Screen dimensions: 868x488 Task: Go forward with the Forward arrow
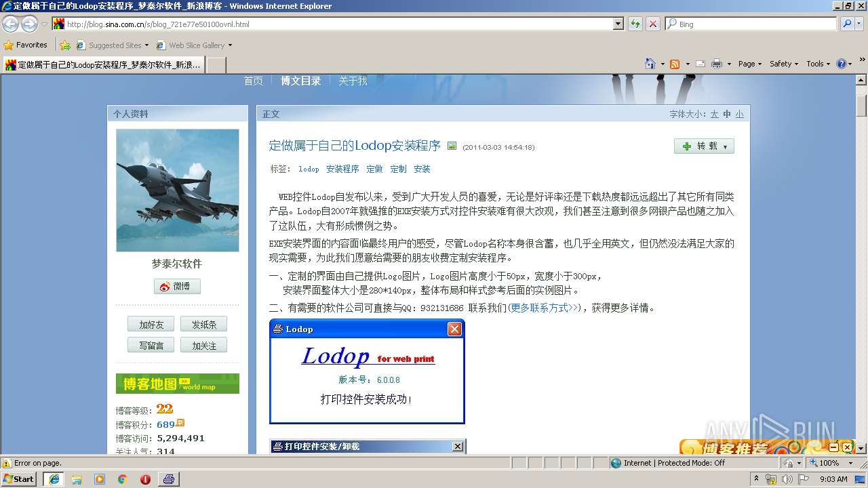tap(29, 24)
